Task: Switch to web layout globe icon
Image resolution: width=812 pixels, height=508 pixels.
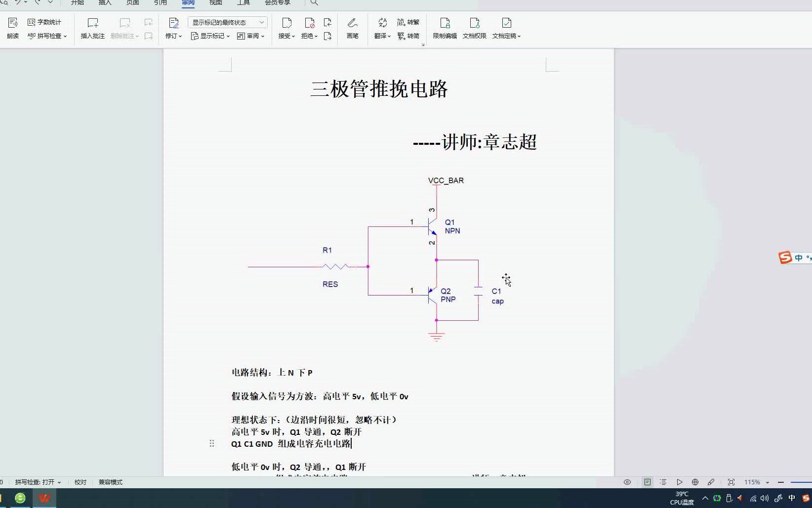Action: (x=695, y=482)
